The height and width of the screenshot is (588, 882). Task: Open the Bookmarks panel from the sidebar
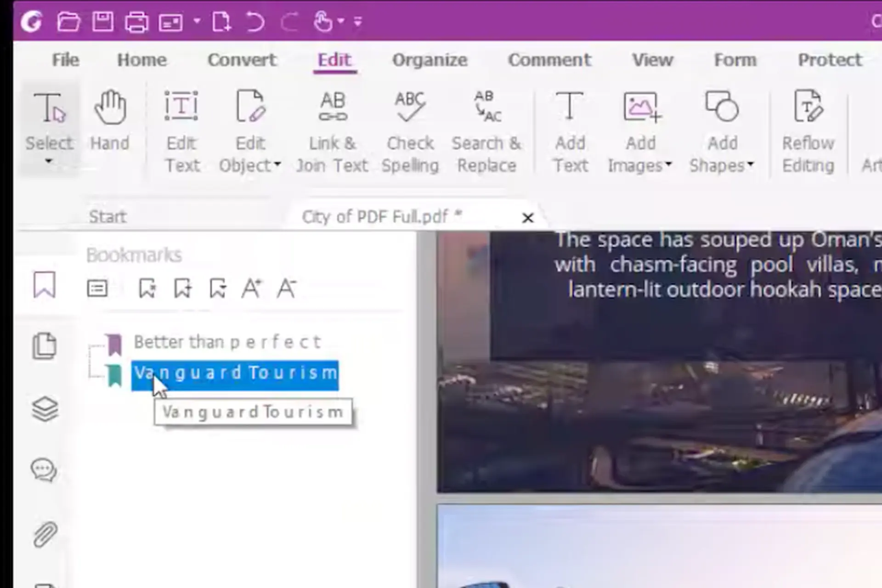[x=45, y=285]
